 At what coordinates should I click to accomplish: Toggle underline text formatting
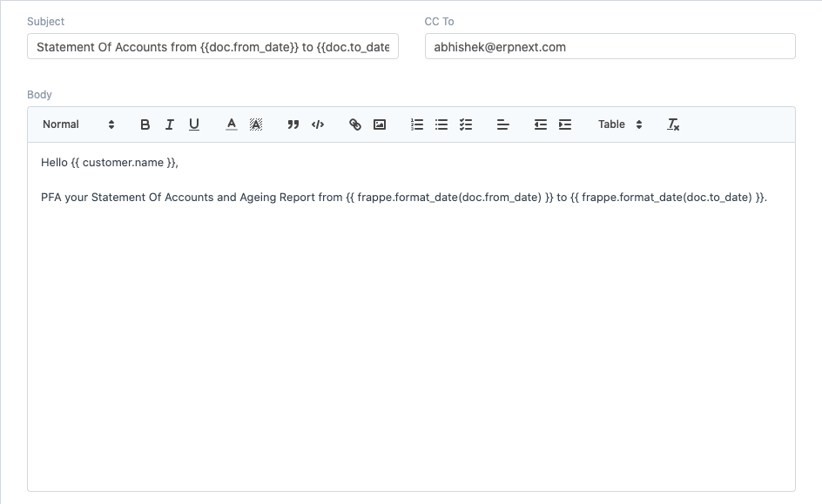tap(194, 124)
